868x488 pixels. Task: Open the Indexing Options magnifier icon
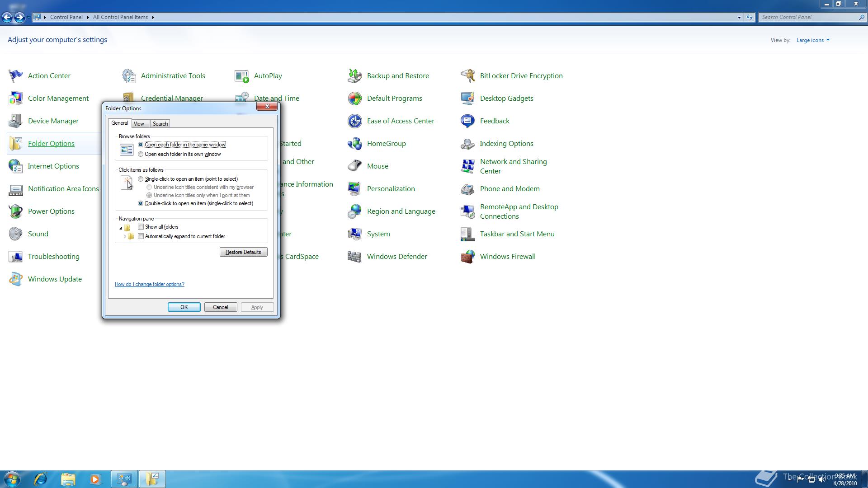pyautogui.click(x=468, y=143)
